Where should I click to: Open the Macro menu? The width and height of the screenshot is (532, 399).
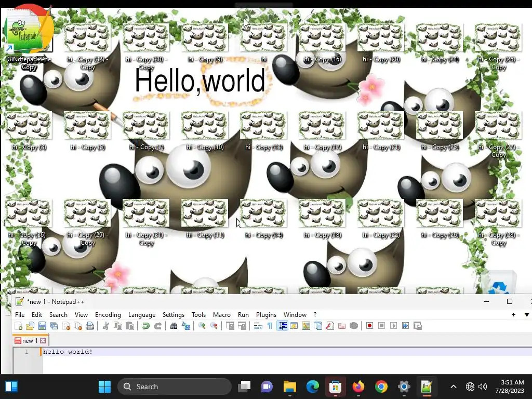(221, 315)
